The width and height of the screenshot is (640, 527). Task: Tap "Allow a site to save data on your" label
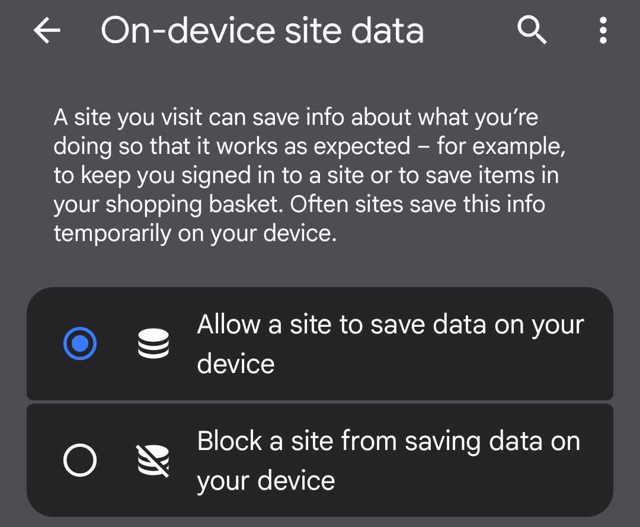coord(391,325)
